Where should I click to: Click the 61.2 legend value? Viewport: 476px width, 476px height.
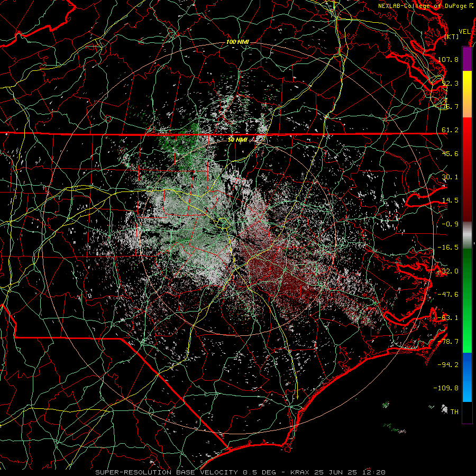[x=450, y=130]
